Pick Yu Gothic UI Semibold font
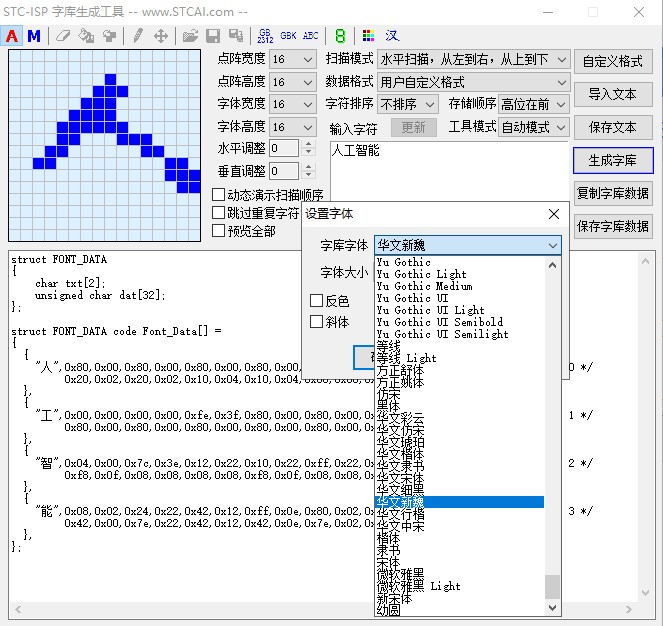 [459, 322]
